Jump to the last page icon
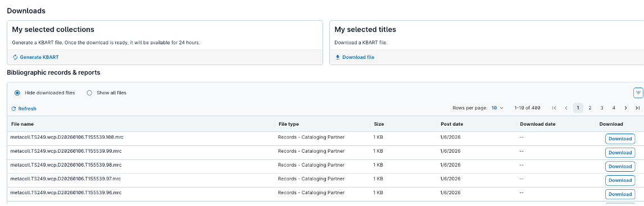644x206 pixels. tap(637, 108)
